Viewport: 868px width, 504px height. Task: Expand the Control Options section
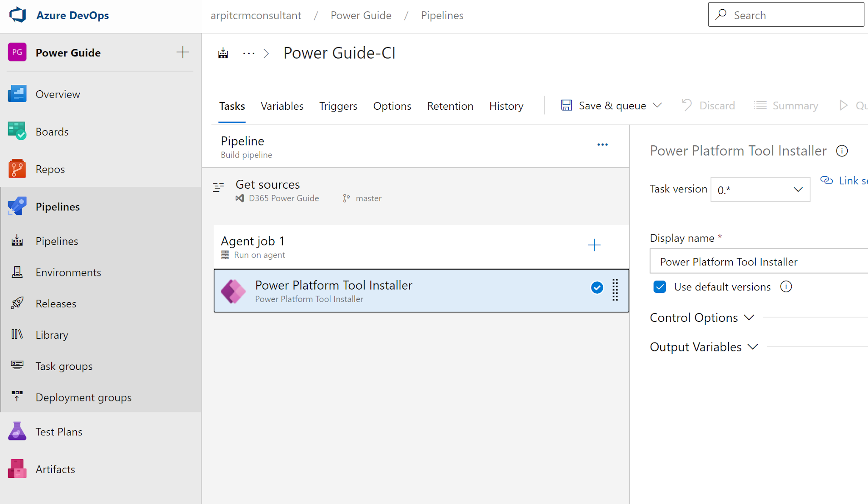pyautogui.click(x=702, y=317)
